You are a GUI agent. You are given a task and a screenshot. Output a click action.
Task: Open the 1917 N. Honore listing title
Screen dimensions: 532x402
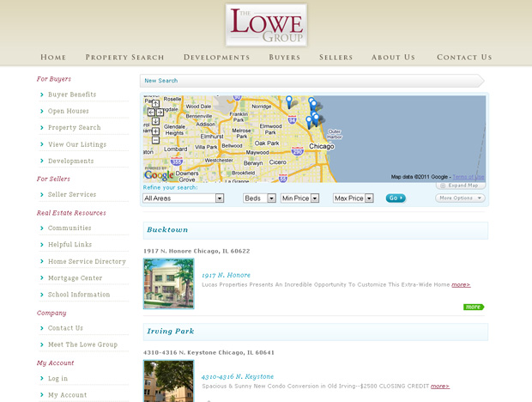pyautogui.click(x=226, y=275)
